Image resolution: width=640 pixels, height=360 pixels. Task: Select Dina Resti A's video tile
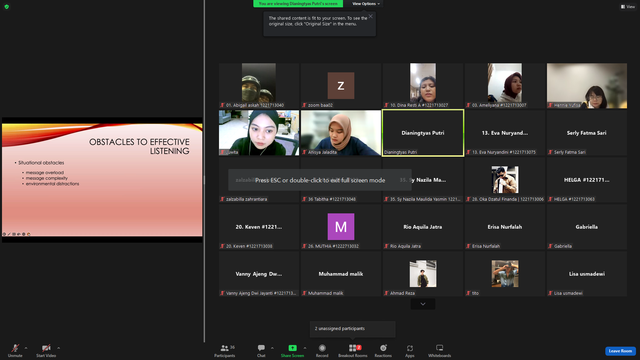(x=422, y=86)
